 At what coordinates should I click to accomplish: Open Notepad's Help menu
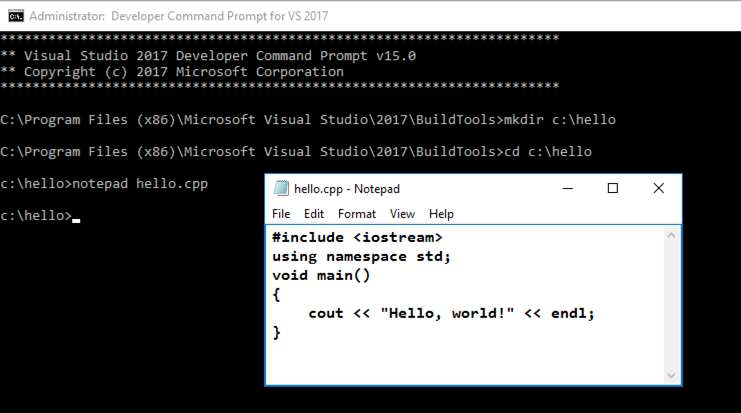click(441, 214)
